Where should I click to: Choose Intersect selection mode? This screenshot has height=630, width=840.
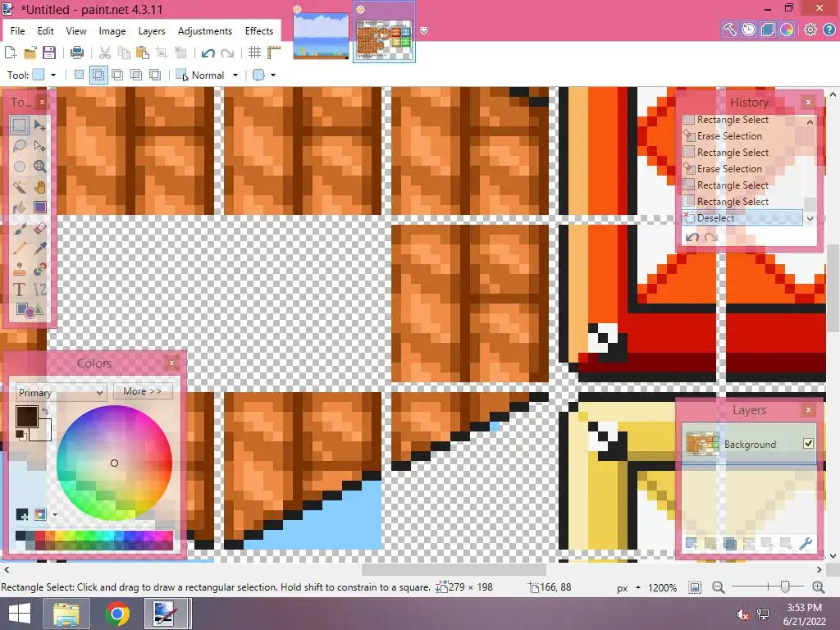[136, 75]
